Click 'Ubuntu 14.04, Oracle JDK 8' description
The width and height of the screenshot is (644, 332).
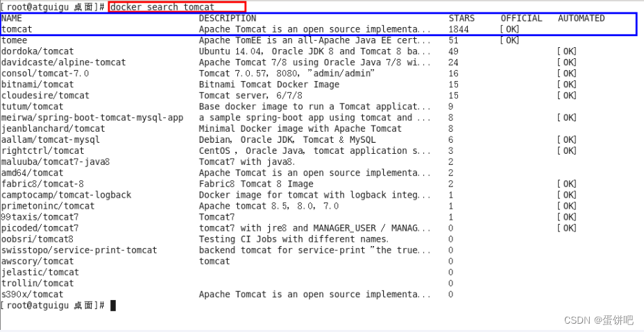pyautogui.click(x=315, y=52)
